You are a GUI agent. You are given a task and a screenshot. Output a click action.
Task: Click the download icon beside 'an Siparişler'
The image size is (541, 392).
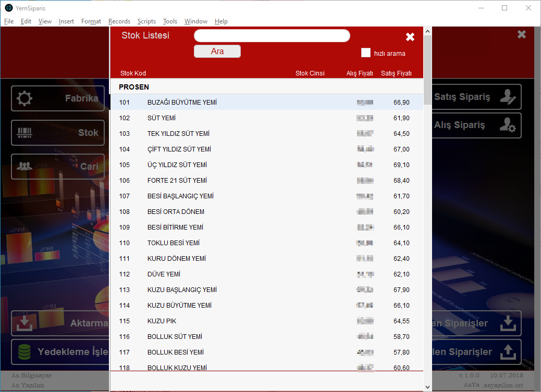tap(508, 323)
